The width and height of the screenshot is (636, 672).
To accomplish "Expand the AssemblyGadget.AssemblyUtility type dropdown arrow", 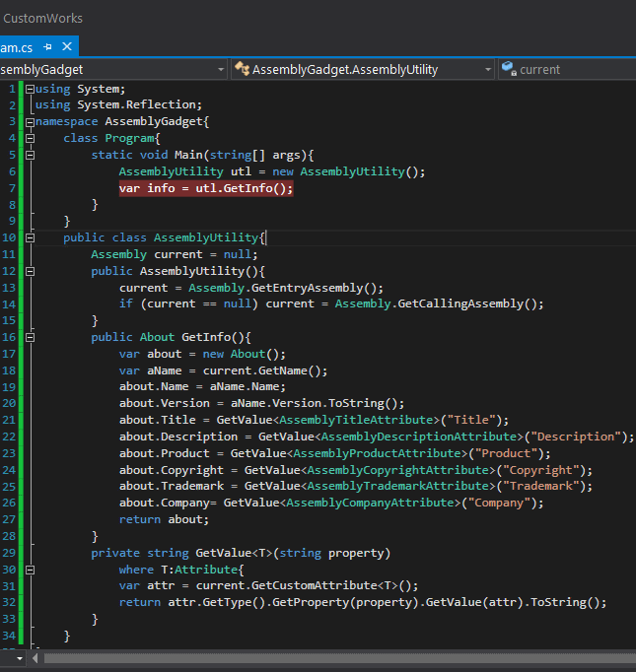I will [x=488, y=69].
